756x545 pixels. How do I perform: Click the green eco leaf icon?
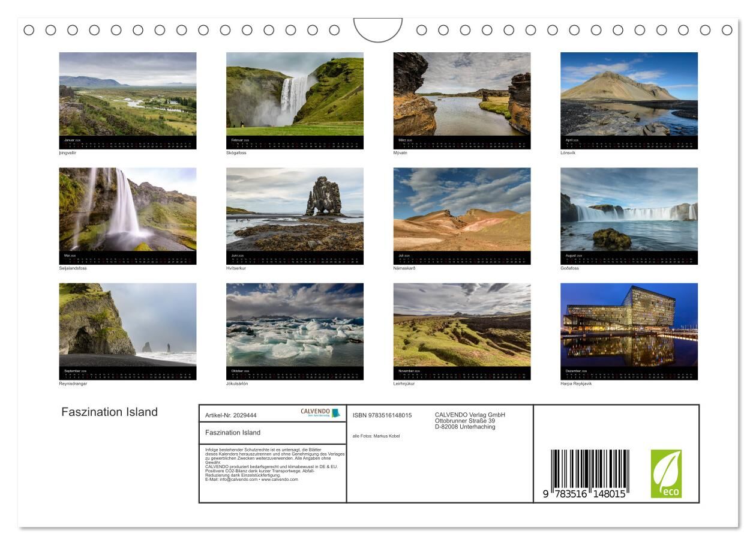click(666, 474)
